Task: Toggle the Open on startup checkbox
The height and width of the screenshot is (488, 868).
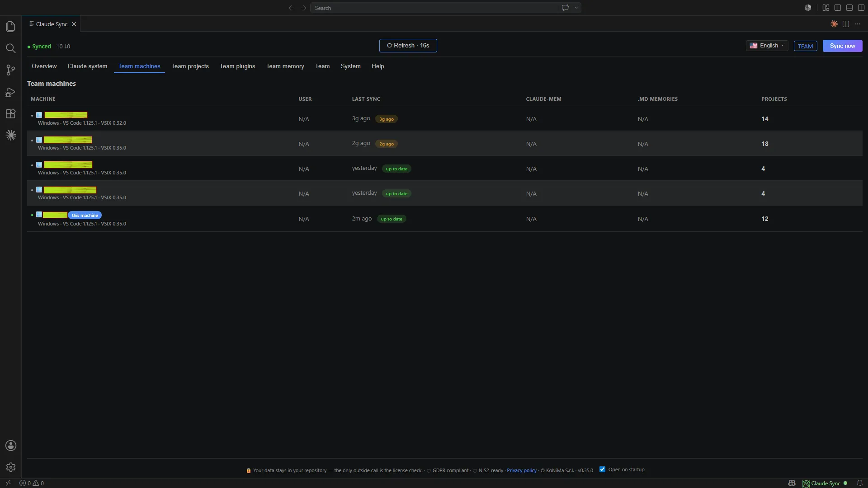Action: pos(602,469)
